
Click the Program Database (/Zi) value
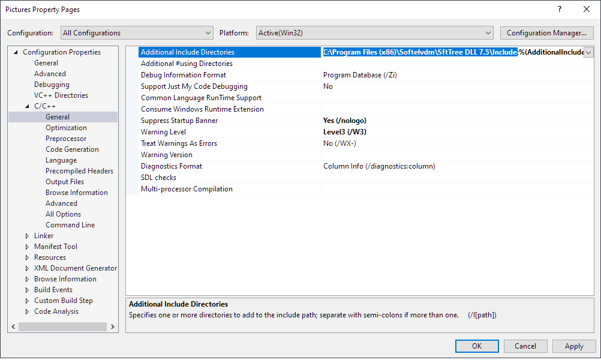[360, 75]
